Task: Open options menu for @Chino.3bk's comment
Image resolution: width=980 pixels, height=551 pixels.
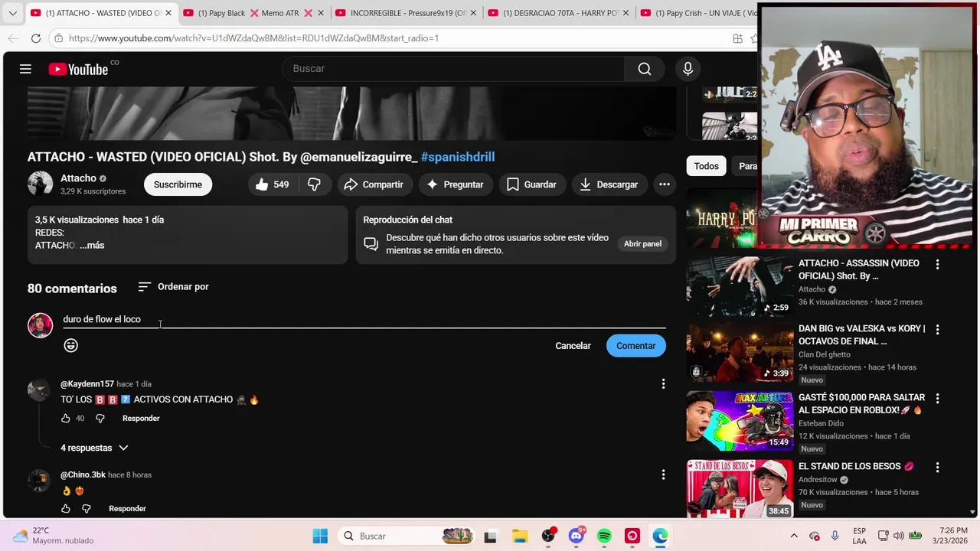Action: (x=663, y=475)
